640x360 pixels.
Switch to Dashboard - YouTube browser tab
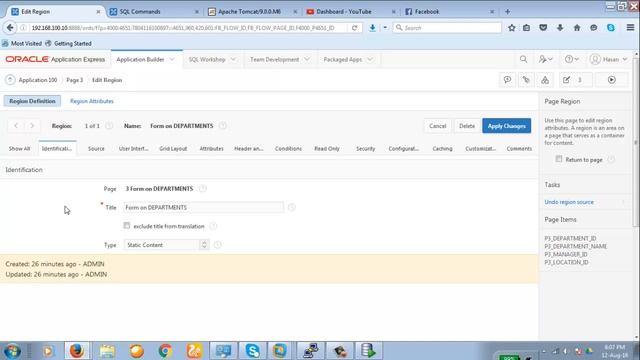pos(350,11)
